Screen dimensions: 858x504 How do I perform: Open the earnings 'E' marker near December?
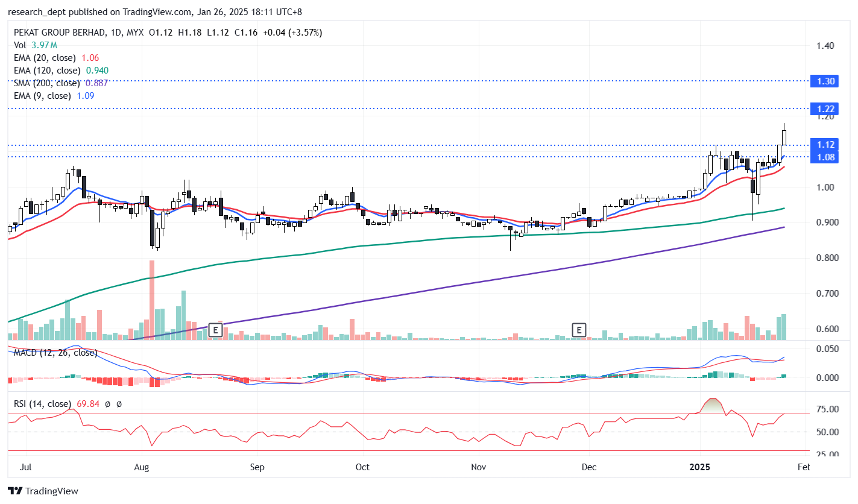pos(579,330)
